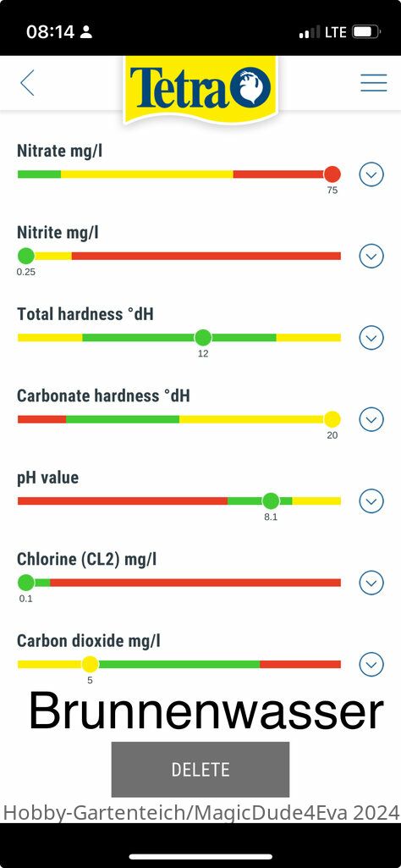Tap the Tetra logo
The width and height of the screenshot is (401, 868).
pyautogui.click(x=200, y=89)
